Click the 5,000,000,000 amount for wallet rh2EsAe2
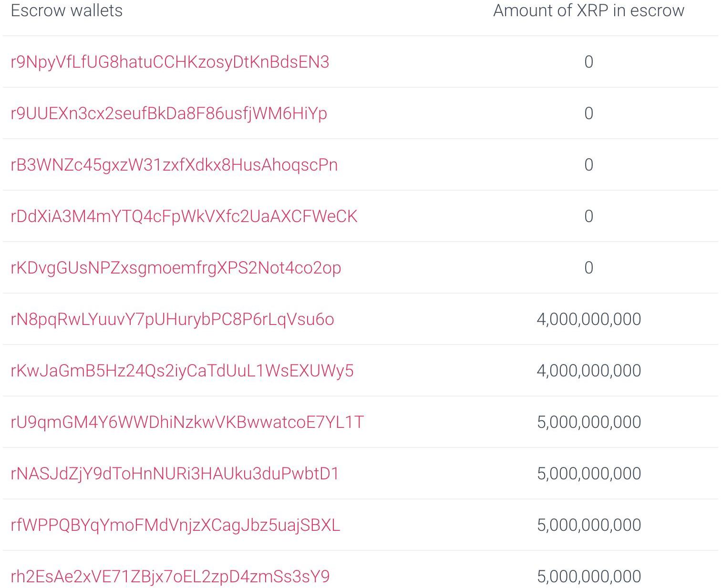 [x=588, y=577]
